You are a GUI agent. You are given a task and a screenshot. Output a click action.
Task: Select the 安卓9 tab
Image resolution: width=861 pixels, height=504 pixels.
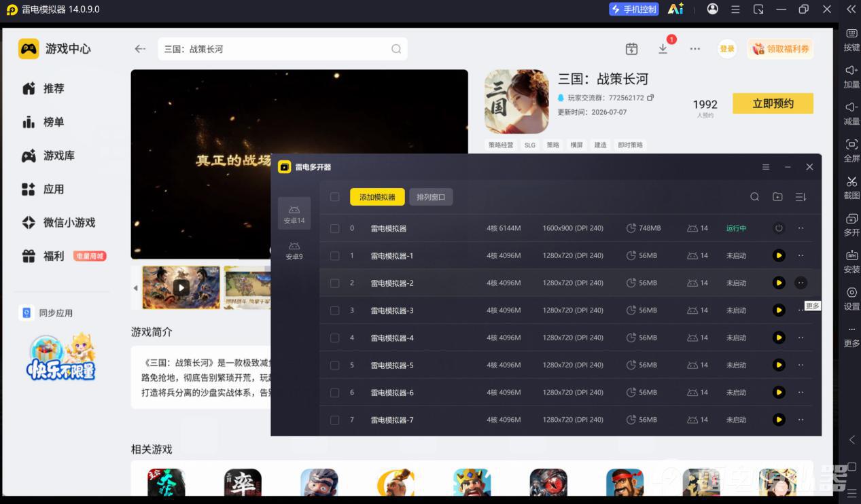point(294,250)
